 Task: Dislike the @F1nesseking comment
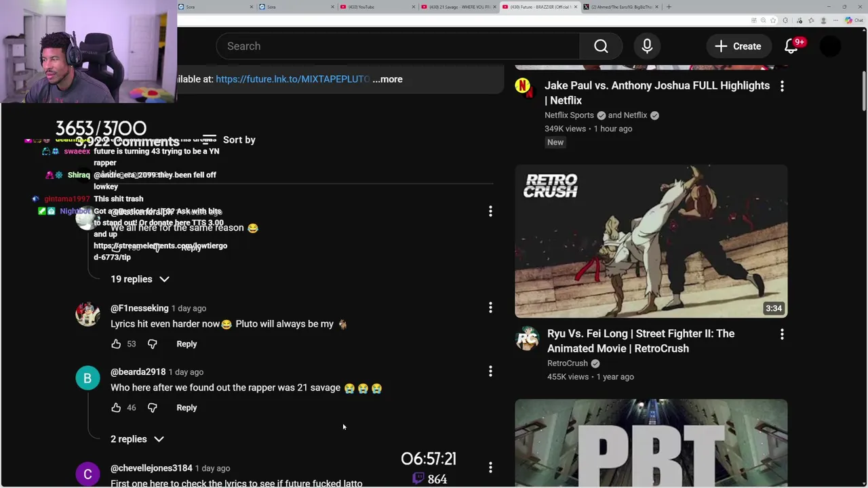click(152, 344)
